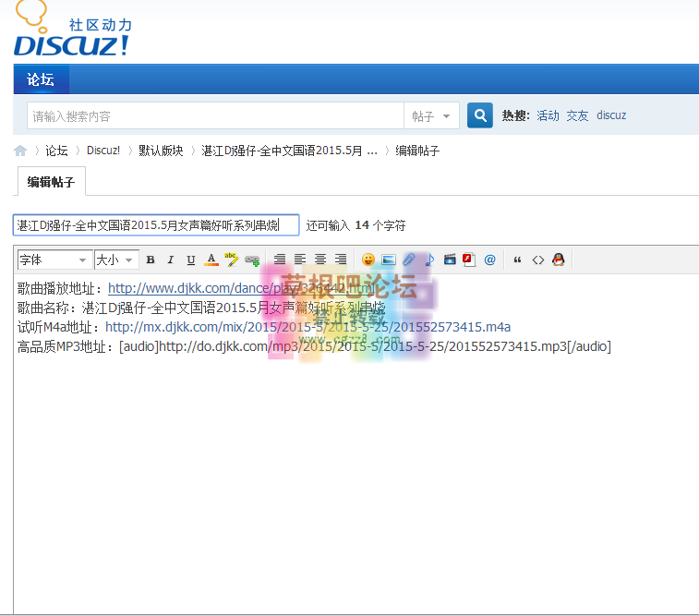The width and height of the screenshot is (699, 616).
Task: Click the [audio] mp3 address line
Action: pyautogui.click(x=314, y=346)
